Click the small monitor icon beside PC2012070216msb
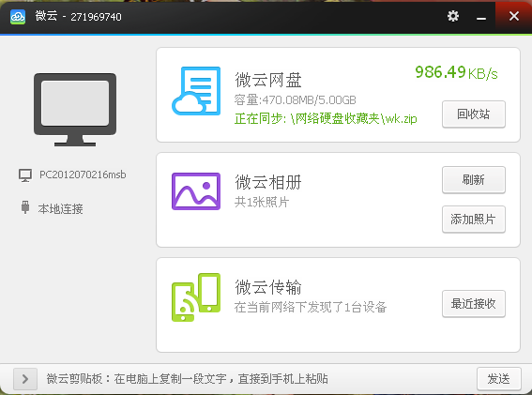 click(x=25, y=175)
